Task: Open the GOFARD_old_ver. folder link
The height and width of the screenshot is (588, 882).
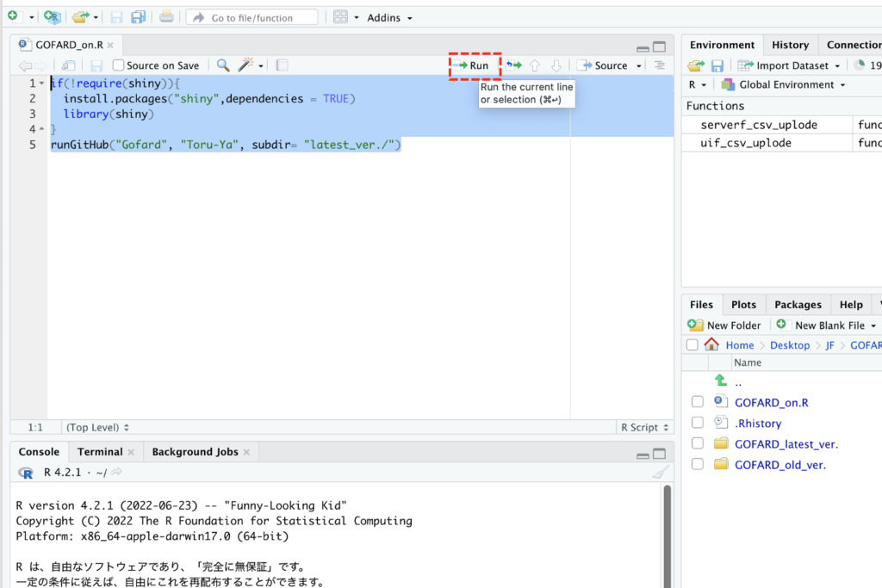Action: (780, 465)
